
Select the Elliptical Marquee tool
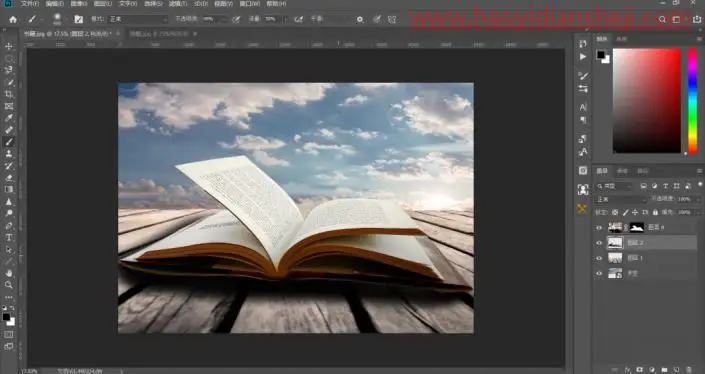click(9, 58)
